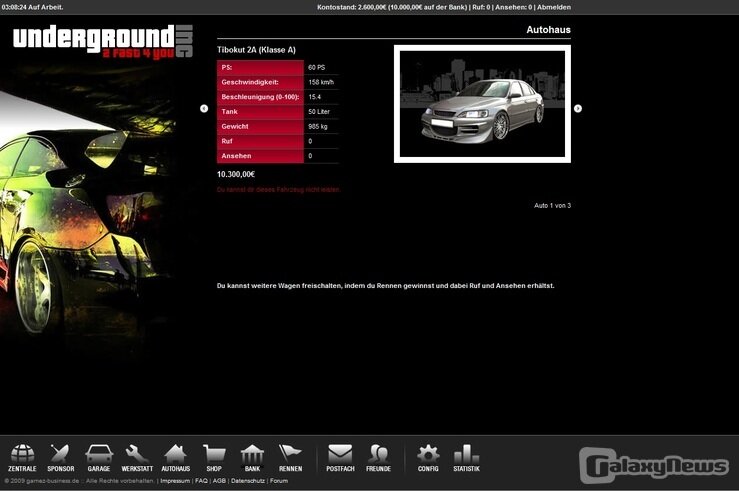Click the 03:08:24 Auf Arbeit status
The height and width of the screenshot is (491, 739).
(x=32, y=7)
